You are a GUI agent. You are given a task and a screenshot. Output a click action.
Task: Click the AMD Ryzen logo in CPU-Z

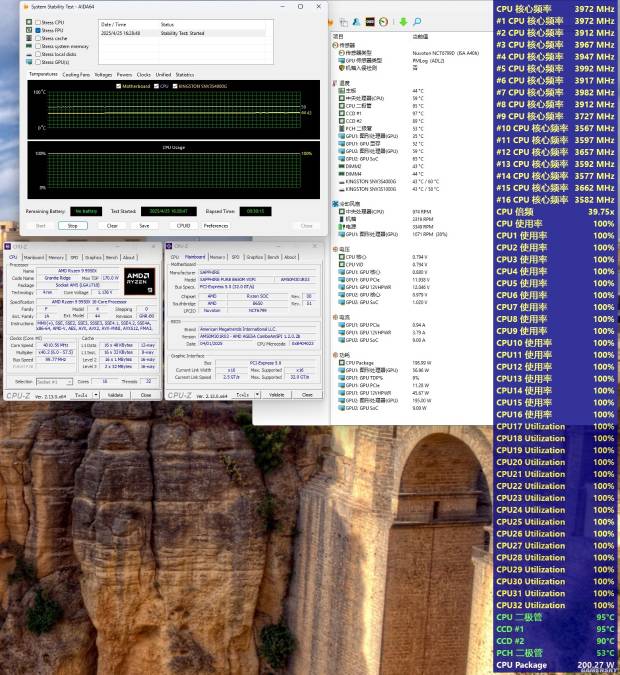point(140,282)
